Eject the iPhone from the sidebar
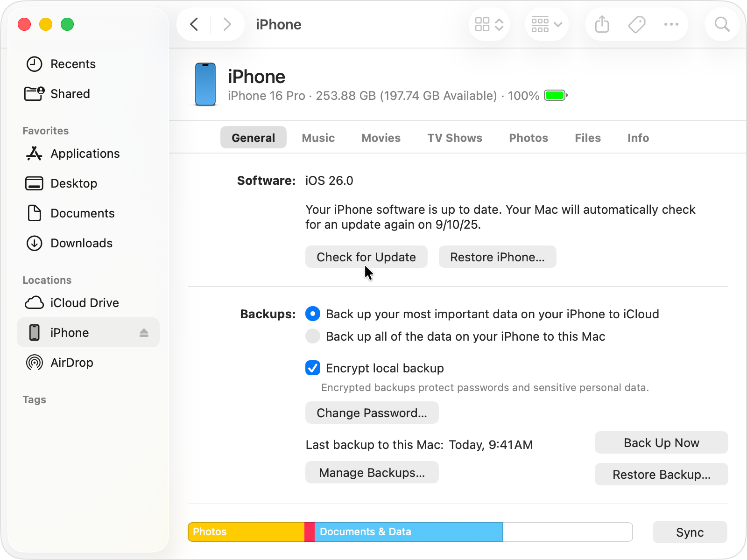The image size is (747, 560). pyautogui.click(x=144, y=332)
